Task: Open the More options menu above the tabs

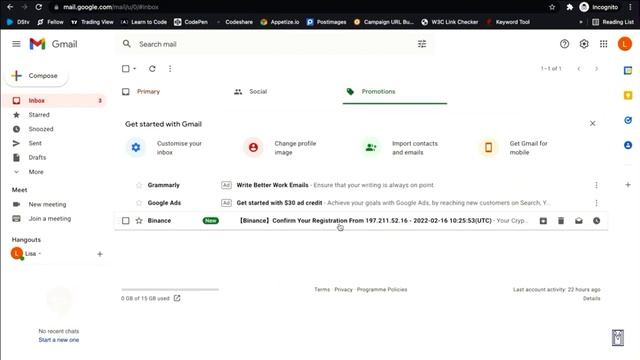Action: [170, 69]
